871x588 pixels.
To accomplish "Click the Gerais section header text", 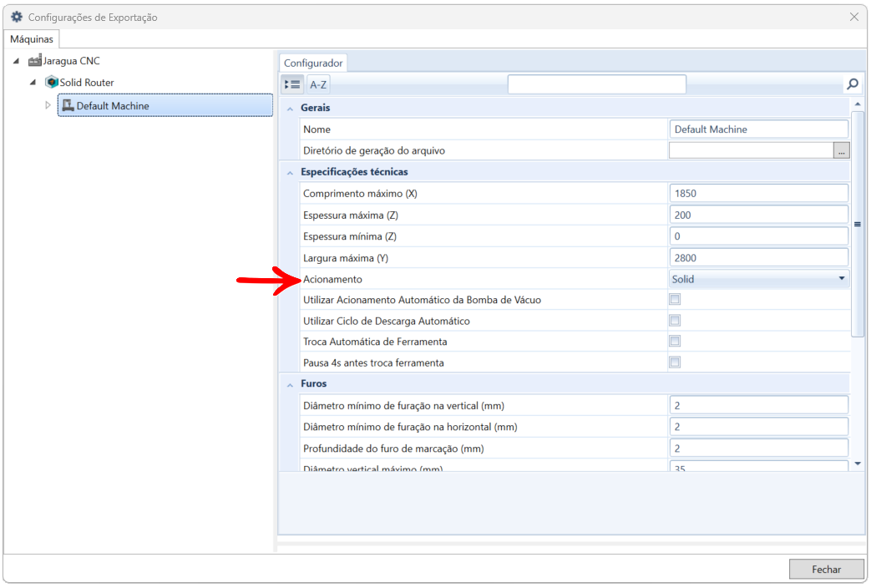I will pyautogui.click(x=316, y=108).
